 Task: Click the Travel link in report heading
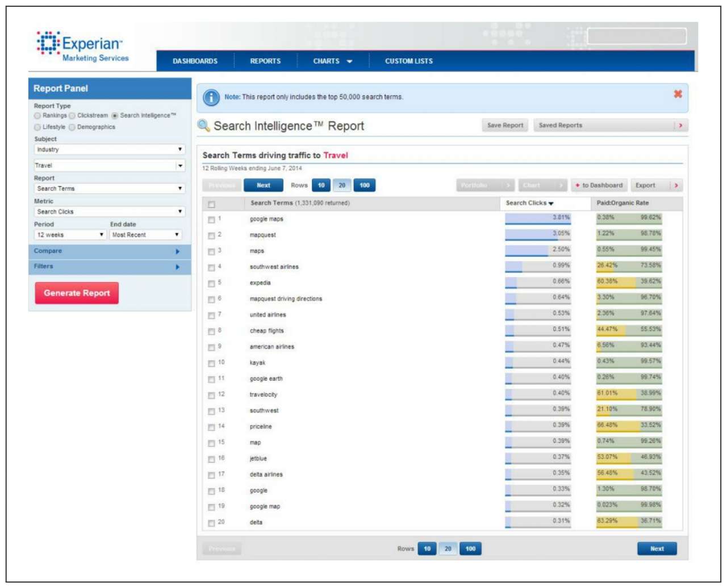(336, 156)
